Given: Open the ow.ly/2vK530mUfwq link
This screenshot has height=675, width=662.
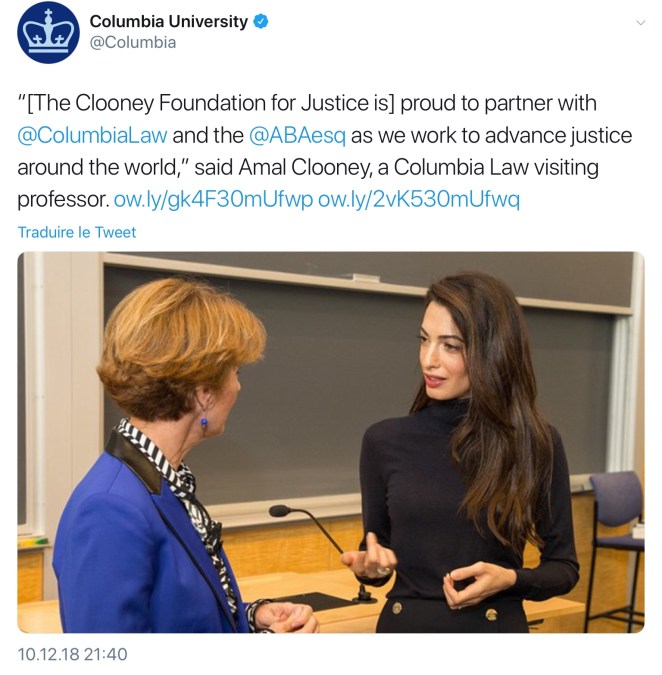Looking at the screenshot, I should (x=419, y=199).
